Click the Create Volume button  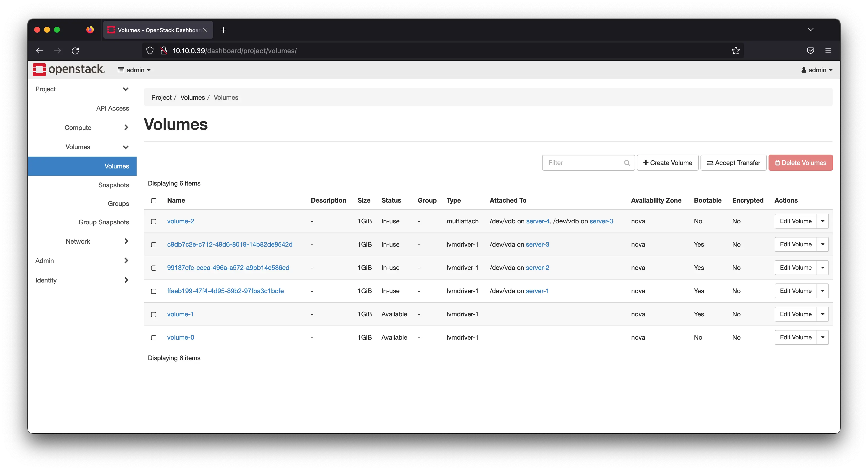(668, 163)
